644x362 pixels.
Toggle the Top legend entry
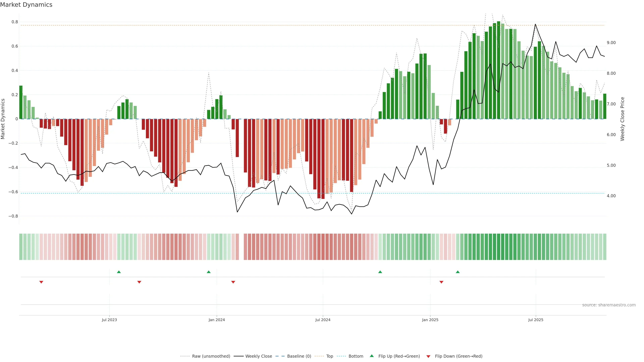(x=330, y=356)
